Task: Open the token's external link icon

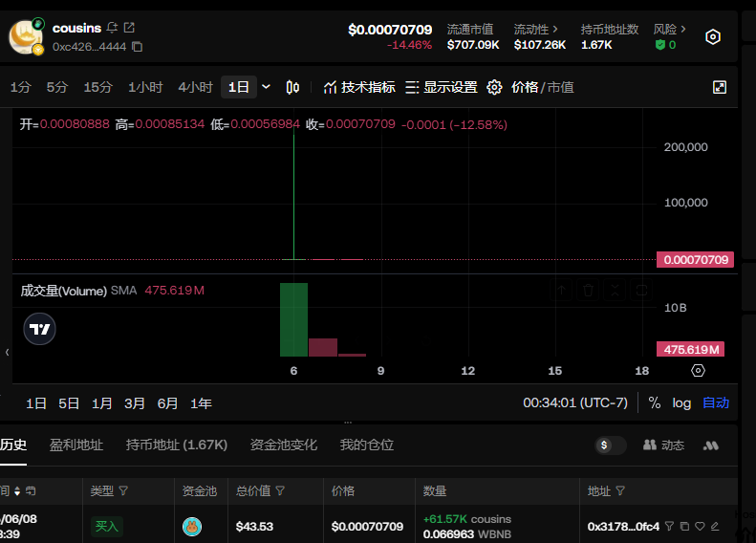Action: [x=129, y=28]
